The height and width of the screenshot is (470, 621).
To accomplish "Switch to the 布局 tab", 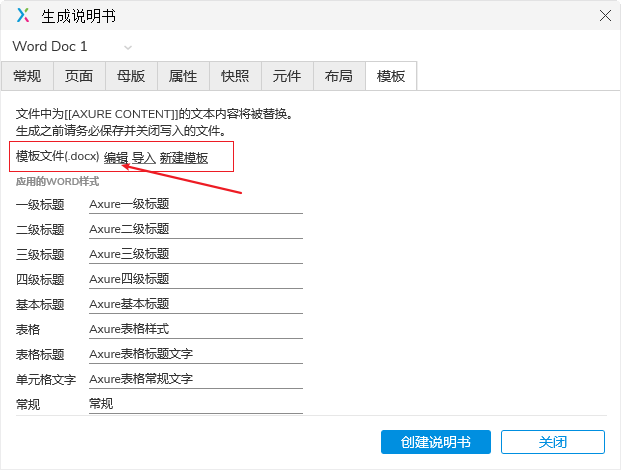I will click(339, 76).
